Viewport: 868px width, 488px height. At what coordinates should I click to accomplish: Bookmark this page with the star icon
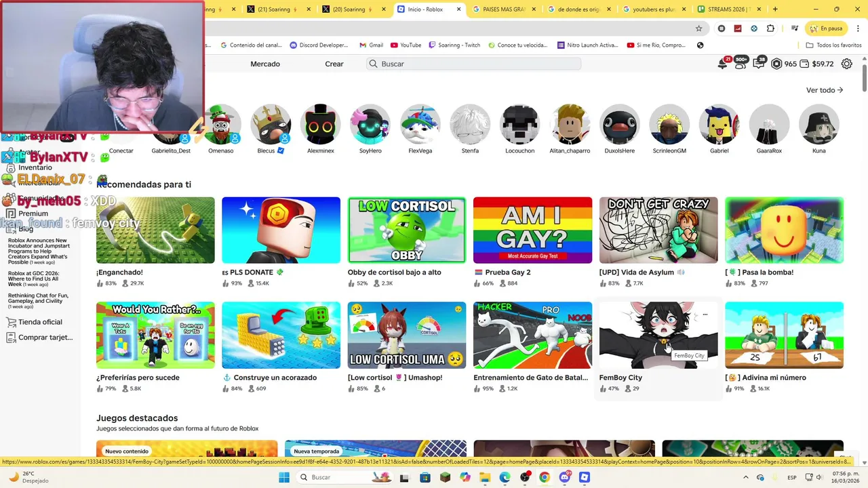tap(698, 28)
